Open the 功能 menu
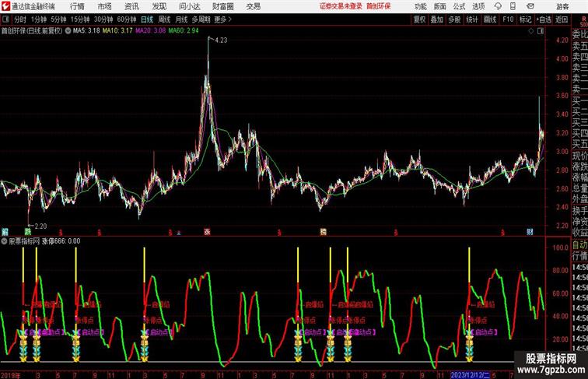 pyautogui.click(x=420, y=6)
